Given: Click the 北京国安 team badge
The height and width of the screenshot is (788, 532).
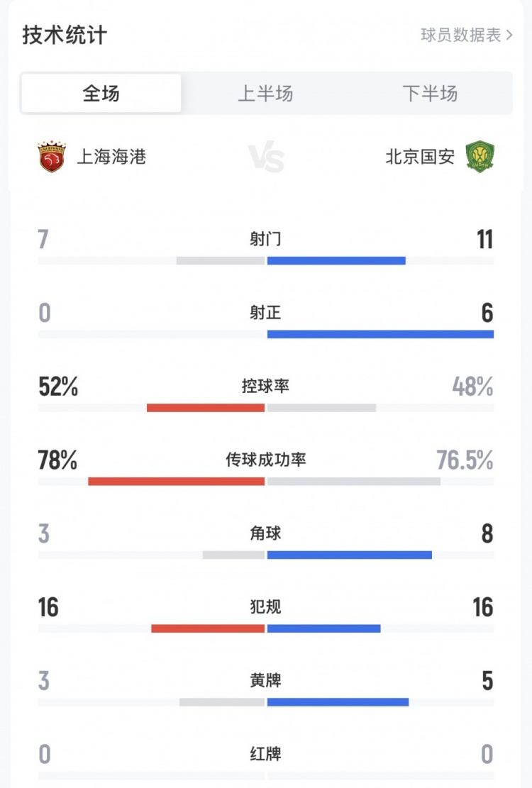Looking at the screenshot, I should coord(482,158).
